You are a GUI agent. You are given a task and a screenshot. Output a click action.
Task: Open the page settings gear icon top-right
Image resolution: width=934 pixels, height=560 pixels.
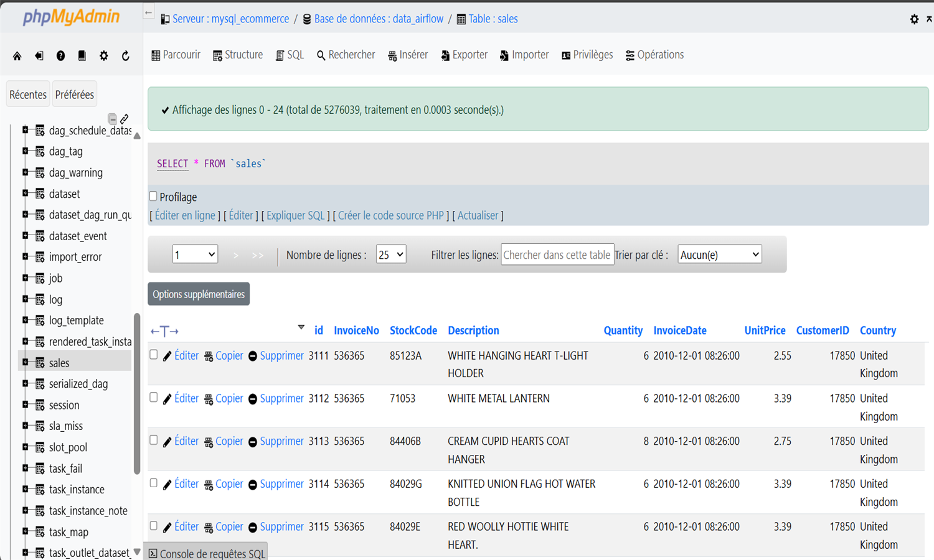[x=914, y=19]
